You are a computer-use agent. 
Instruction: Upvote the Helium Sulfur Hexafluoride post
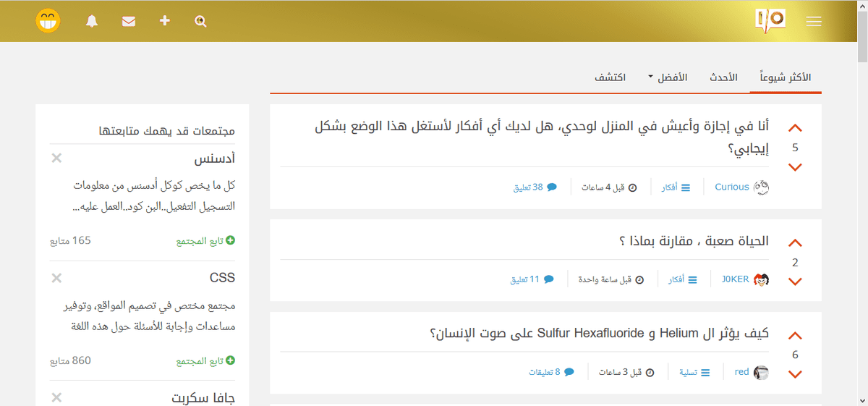coord(795,336)
